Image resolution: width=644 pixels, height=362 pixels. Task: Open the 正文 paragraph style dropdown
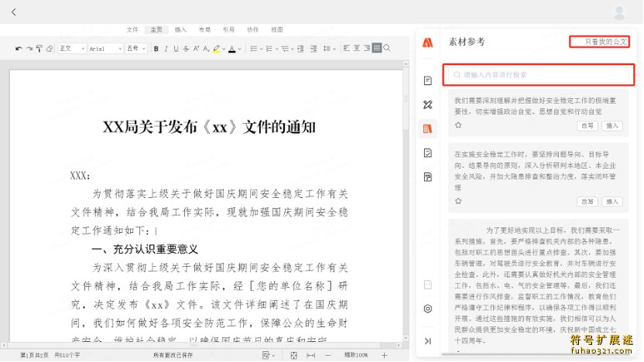tap(72, 49)
